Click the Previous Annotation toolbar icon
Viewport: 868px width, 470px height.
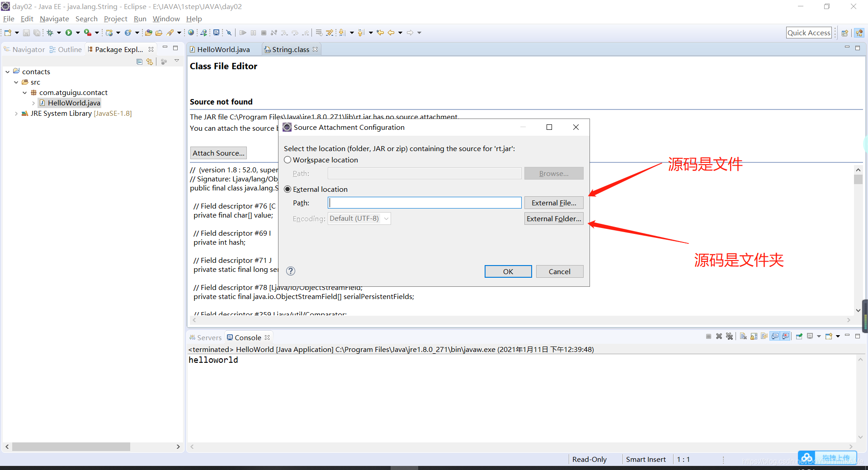click(x=361, y=33)
